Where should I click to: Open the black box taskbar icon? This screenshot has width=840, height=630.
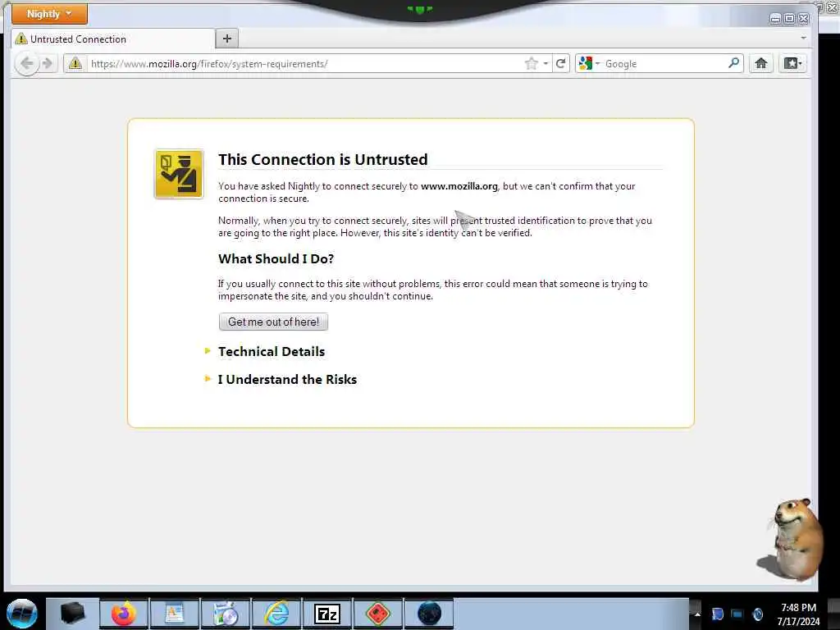coord(72,614)
